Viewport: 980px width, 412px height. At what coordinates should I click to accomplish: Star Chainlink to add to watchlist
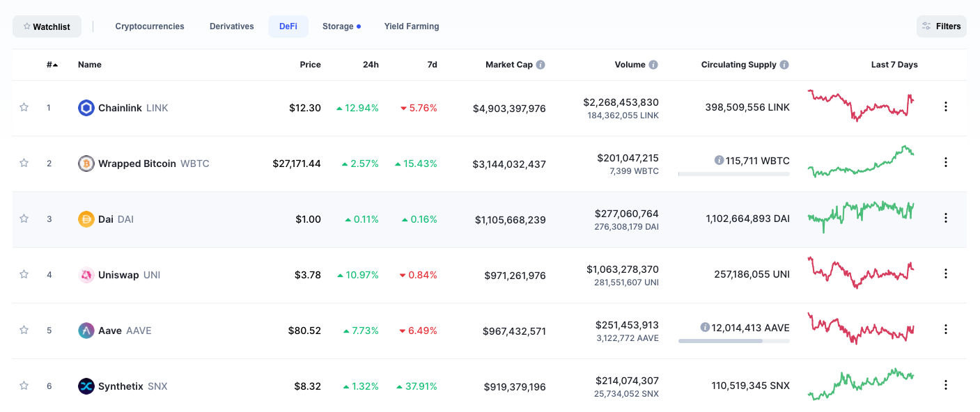click(24, 107)
